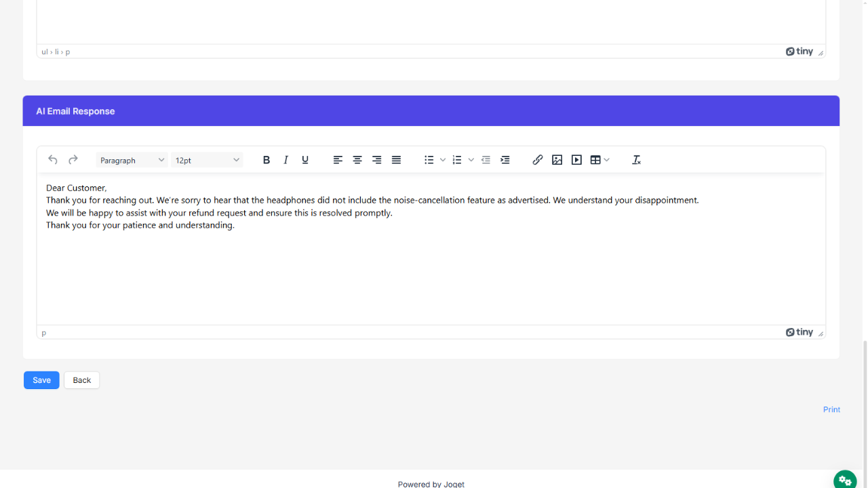
Task: Save the AI email response
Action: point(41,380)
